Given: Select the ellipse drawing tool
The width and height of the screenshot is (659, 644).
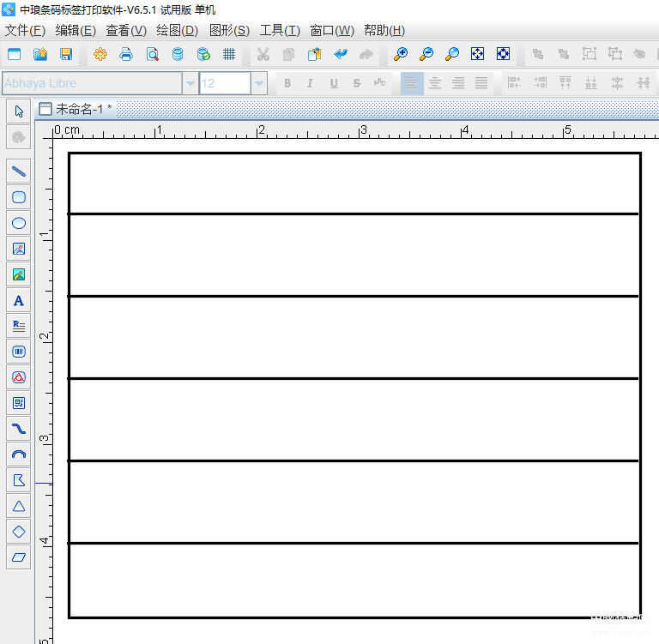Looking at the screenshot, I should [19, 223].
